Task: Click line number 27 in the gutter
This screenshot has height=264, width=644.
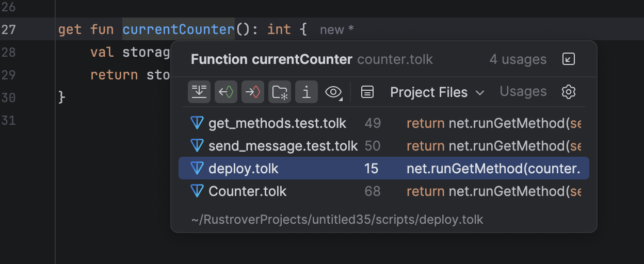Action: point(9,29)
